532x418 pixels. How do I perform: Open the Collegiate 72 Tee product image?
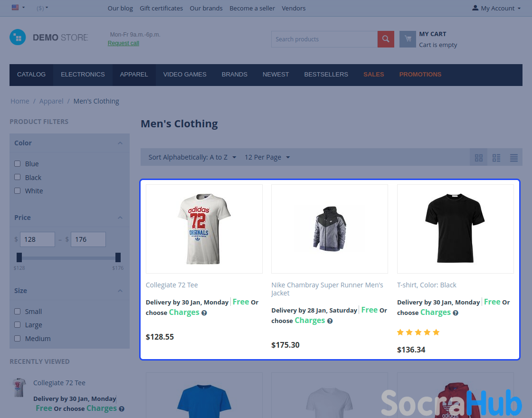click(204, 229)
